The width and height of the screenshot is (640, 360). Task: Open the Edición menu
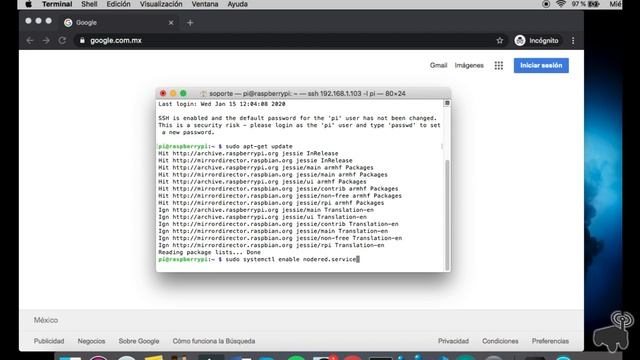(118, 4)
